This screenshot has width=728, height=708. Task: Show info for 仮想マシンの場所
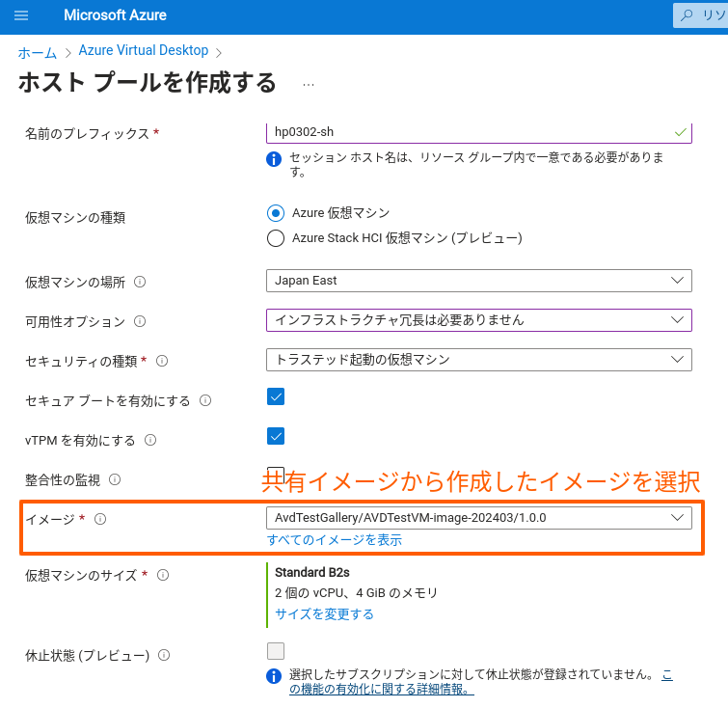140,282
